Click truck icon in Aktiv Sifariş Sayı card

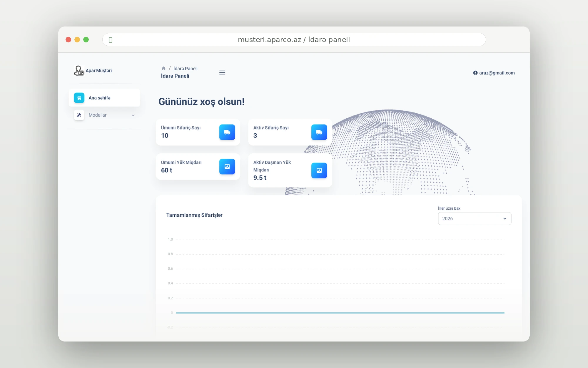tap(319, 132)
